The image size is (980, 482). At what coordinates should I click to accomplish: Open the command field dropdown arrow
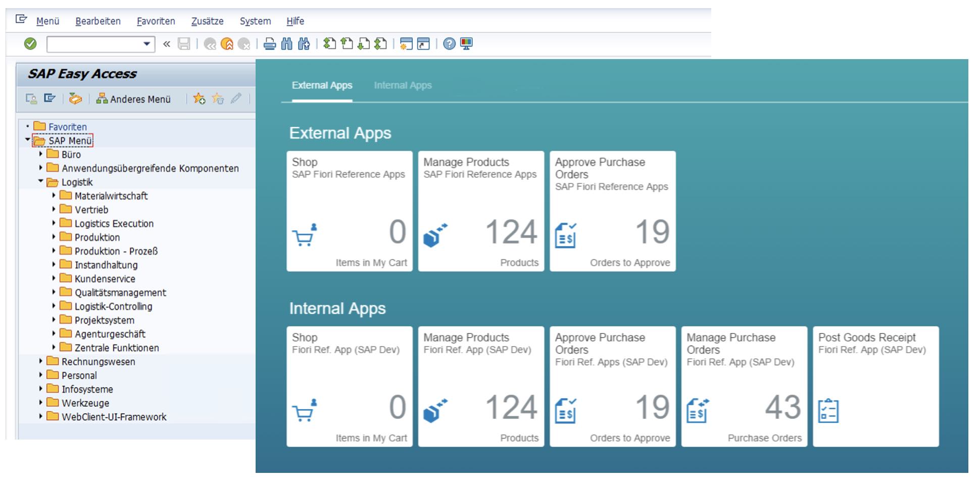(146, 44)
